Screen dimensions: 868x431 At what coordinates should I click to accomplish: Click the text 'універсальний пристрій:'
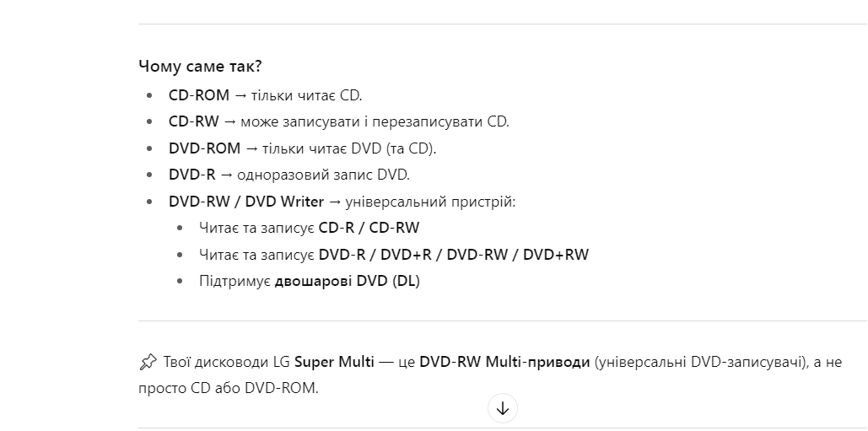[x=431, y=202]
